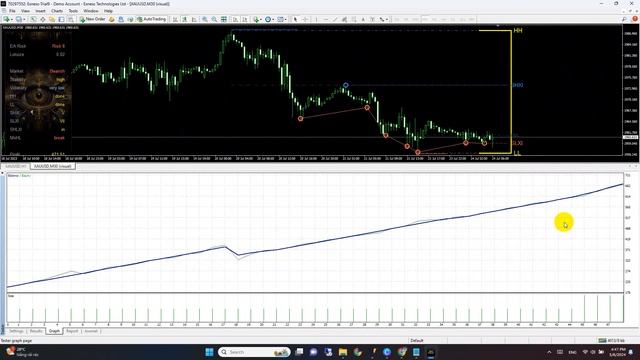This screenshot has width=640, height=360.
Task: Select the candlestick chart type icon
Action: (184, 19)
